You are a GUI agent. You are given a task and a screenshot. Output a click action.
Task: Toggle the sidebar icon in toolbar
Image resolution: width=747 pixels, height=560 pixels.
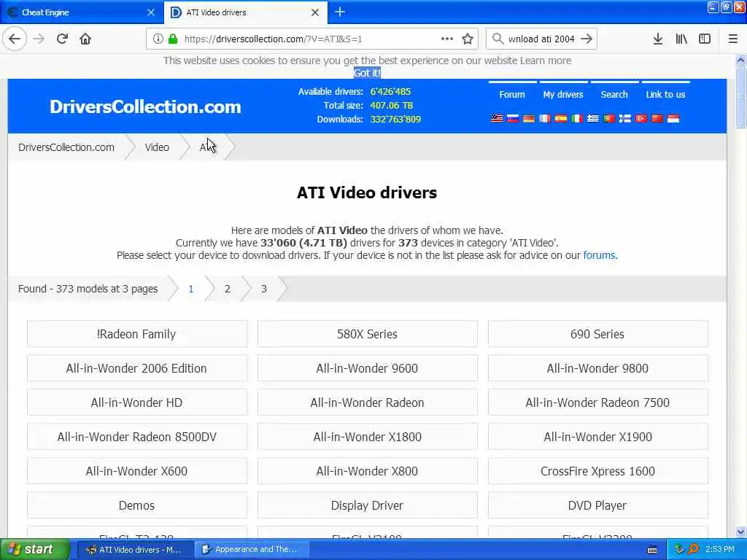tap(705, 39)
